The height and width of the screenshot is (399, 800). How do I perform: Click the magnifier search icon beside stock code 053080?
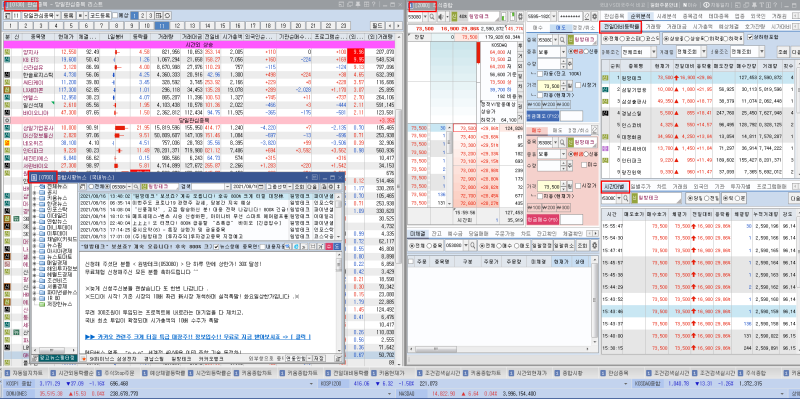point(432,16)
